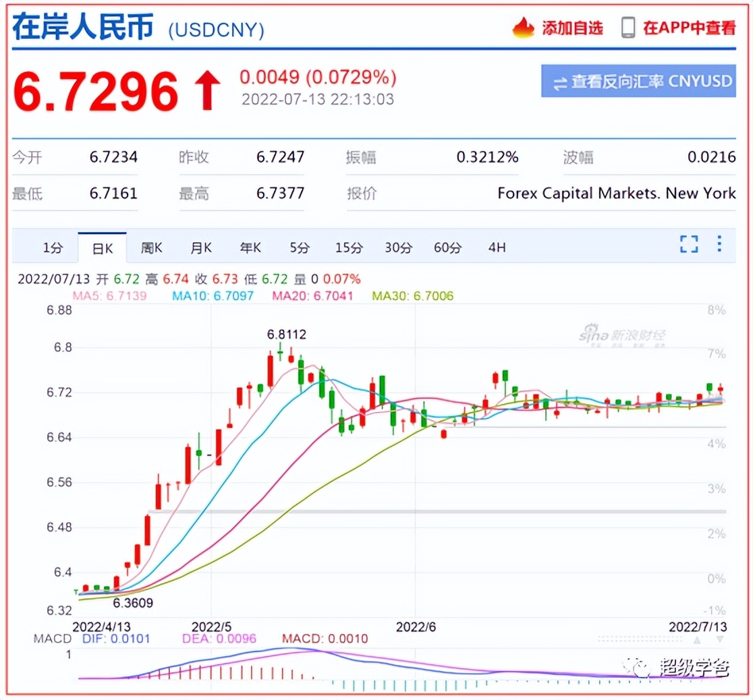Image resolution: width=753 pixels, height=700 pixels.
Task: Click the upward triangle below the chart
Action: click(697, 641)
